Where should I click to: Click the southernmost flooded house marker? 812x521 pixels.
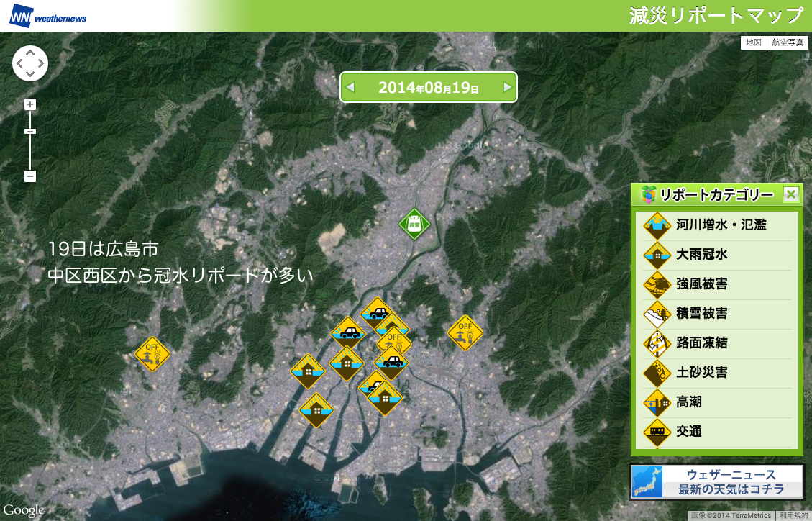pos(316,411)
